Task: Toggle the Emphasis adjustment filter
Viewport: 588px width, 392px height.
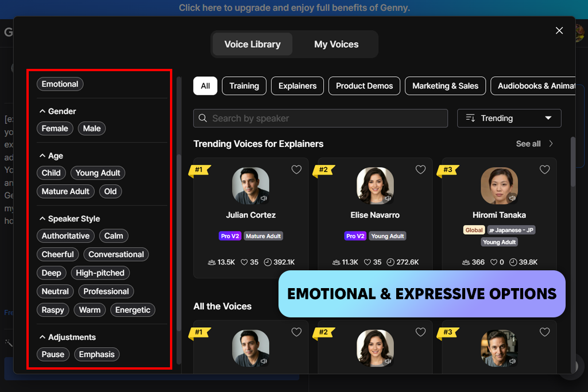Action: coord(96,355)
